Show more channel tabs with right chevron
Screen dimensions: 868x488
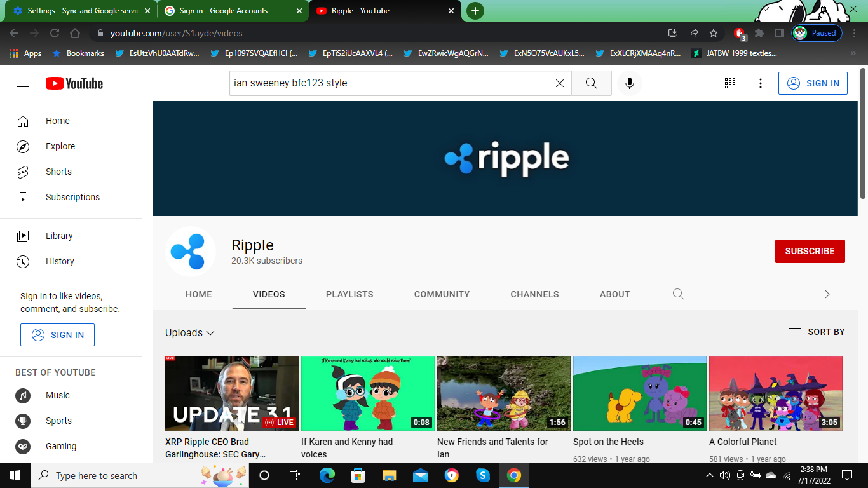827,294
